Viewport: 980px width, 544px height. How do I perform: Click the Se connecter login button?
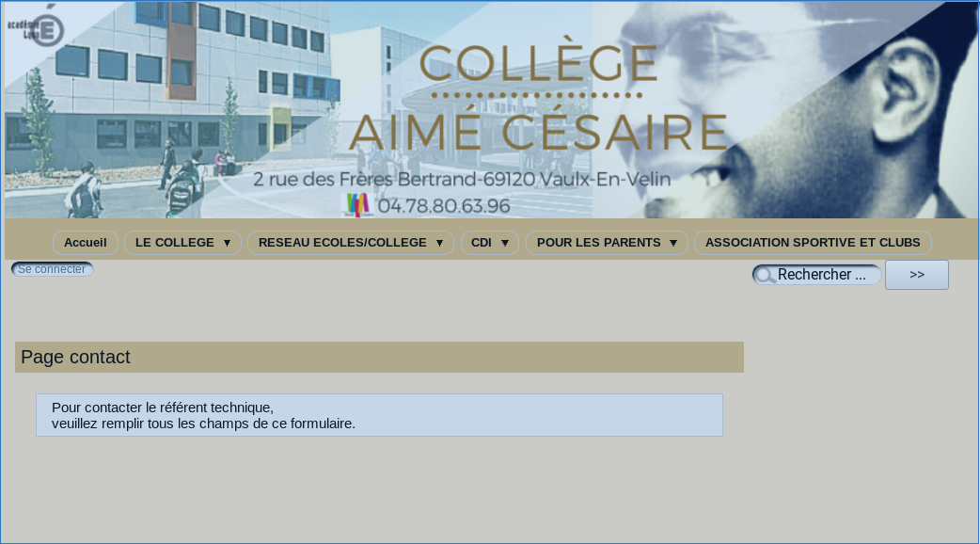(52, 269)
